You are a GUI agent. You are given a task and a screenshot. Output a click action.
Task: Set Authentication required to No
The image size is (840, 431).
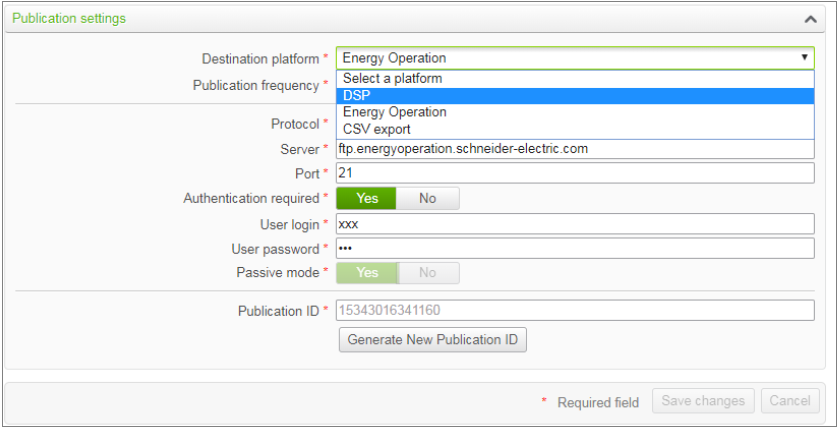pos(428,198)
